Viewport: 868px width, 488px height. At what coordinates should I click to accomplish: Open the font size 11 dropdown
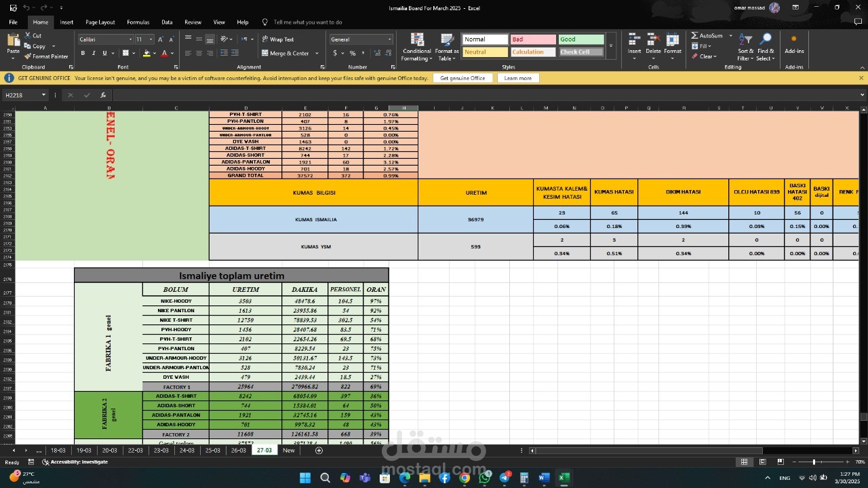point(151,39)
